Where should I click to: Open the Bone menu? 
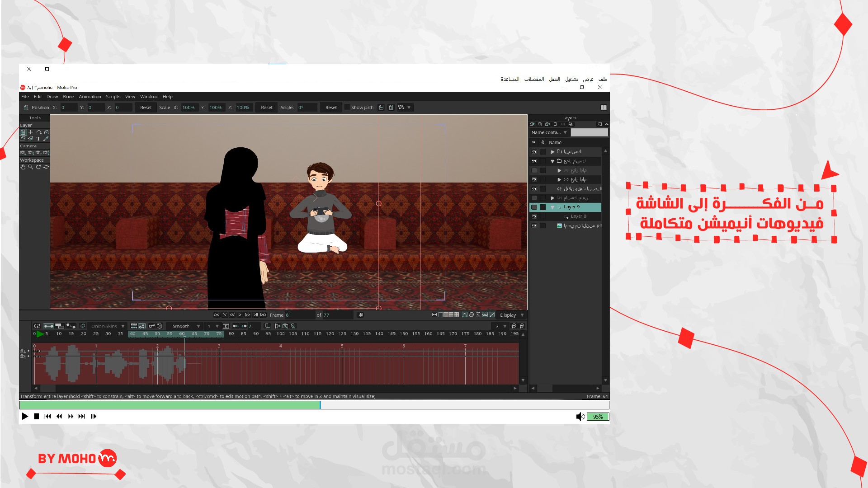point(69,97)
